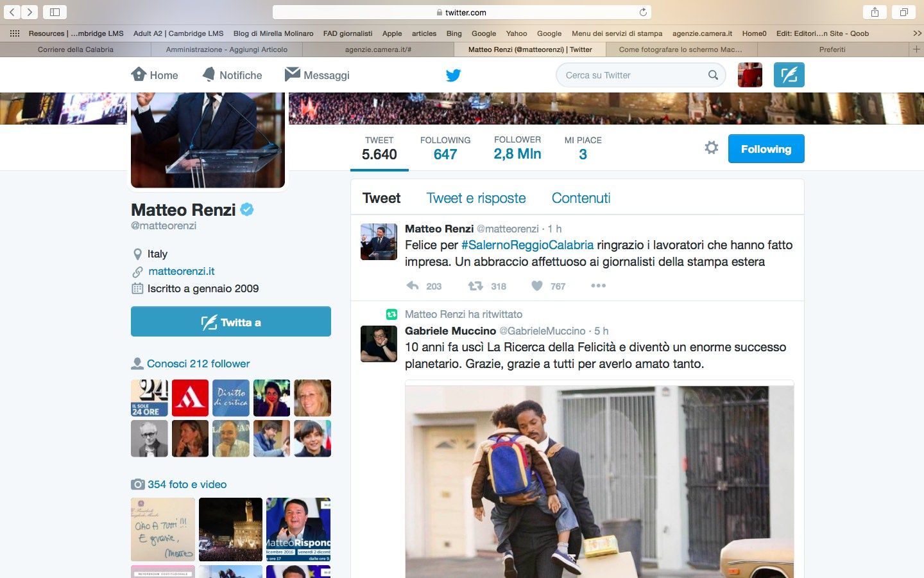Click the Twitta a button
Screen dimensions: 924x578
pyautogui.click(x=230, y=322)
